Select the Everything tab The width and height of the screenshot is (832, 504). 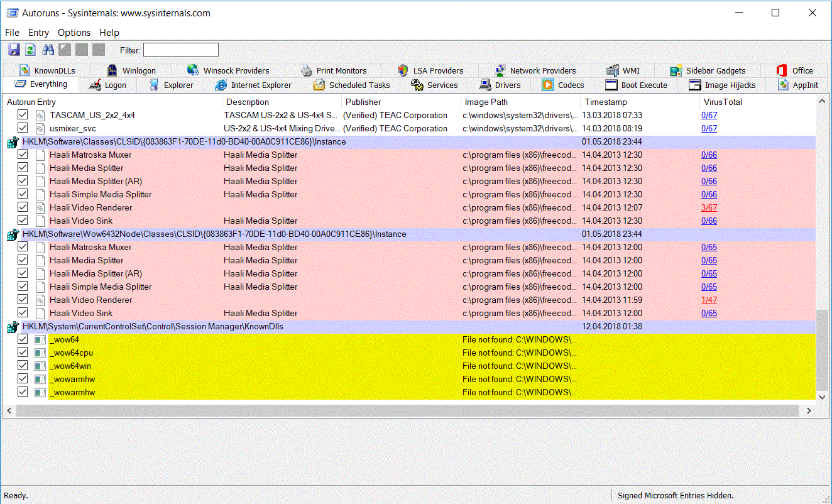40,84
